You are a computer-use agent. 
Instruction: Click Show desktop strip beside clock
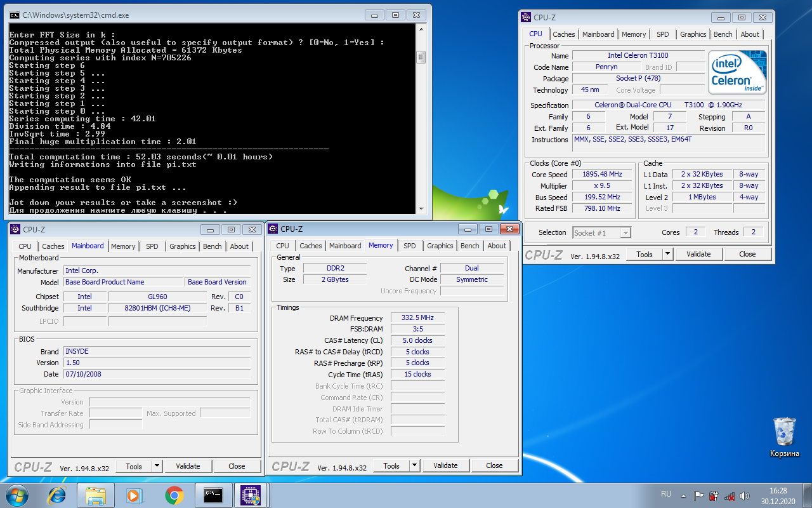pos(807,495)
